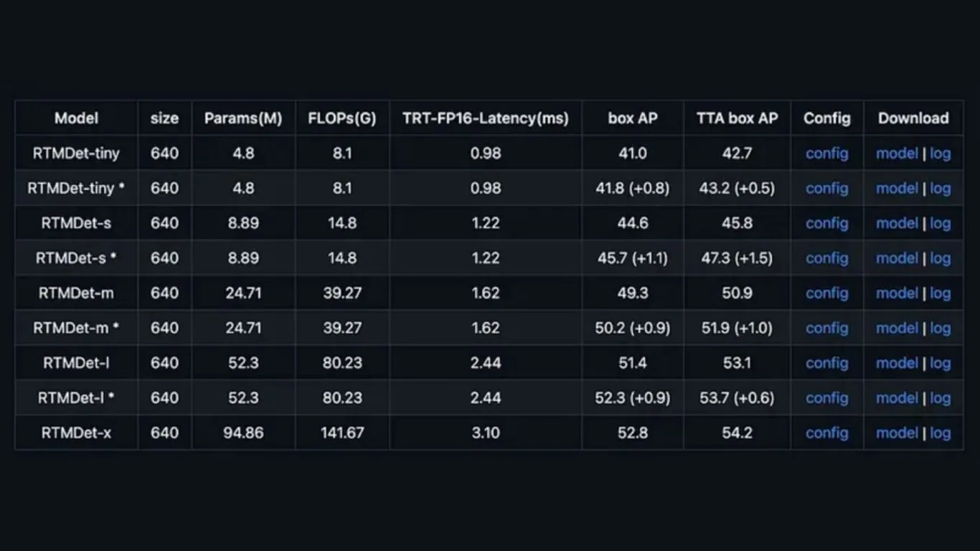Screen dimensions: 980x551
Task: Download the model for RTMDet-x
Action: coord(897,433)
